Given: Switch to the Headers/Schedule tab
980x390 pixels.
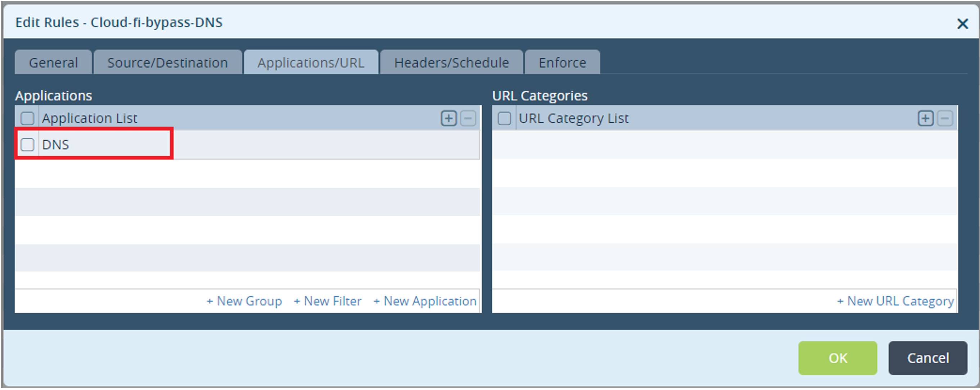Looking at the screenshot, I should 451,62.
